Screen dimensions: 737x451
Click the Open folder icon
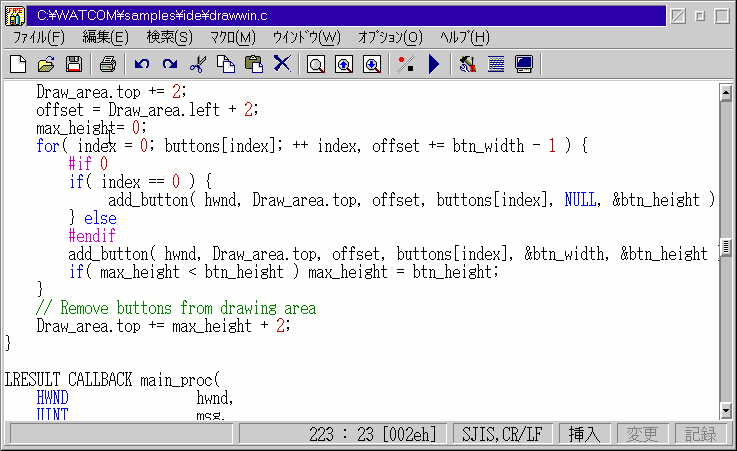click(x=45, y=65)
